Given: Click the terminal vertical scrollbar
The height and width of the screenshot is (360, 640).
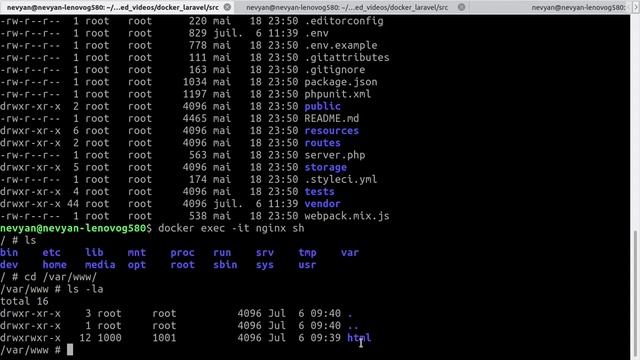Looking at the screenshot, I should tap(635, 294).
